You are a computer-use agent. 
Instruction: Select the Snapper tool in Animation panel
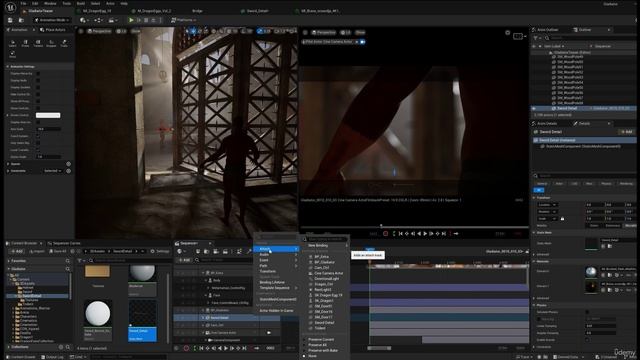51,43
